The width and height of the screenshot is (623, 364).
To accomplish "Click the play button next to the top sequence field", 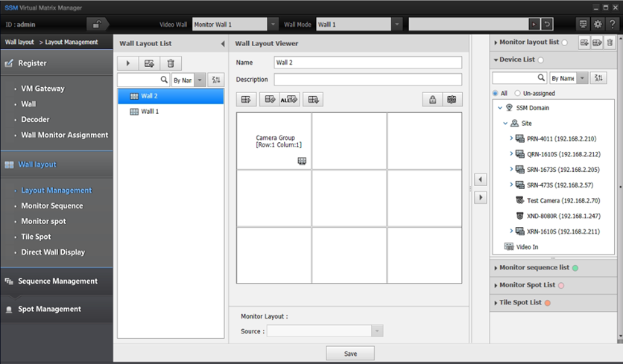I will pyautogui.click(x=534, y=25).
